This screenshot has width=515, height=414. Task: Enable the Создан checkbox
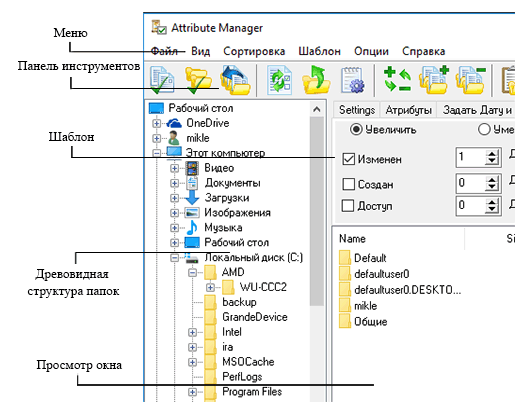(x=348, y=184)
